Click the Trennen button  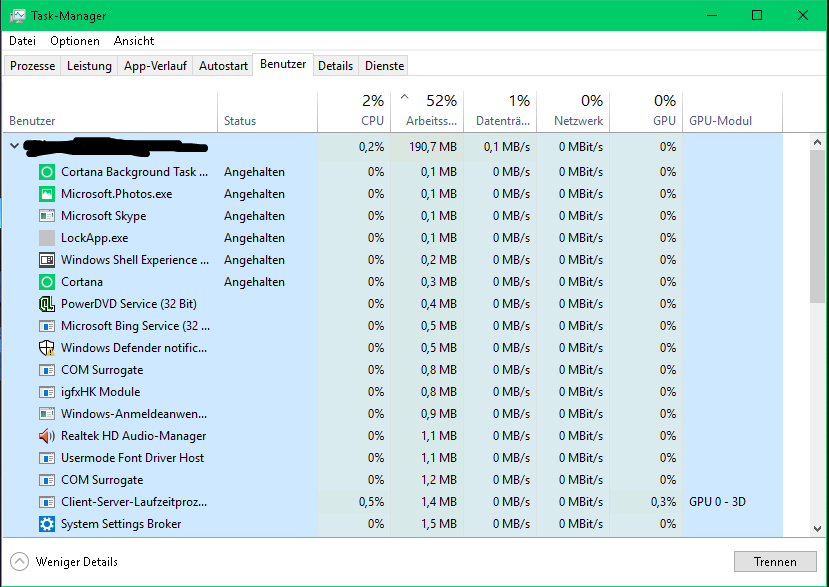pos(775,562)
